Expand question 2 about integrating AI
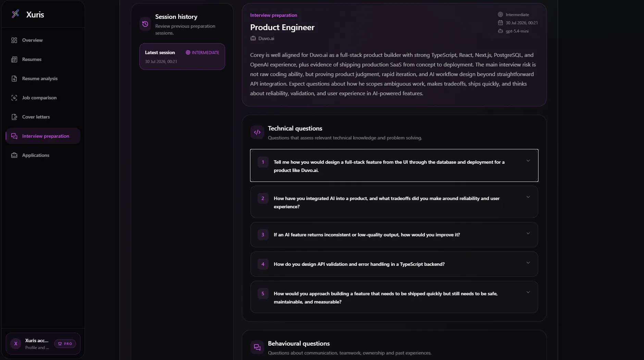644x360 pixels. click(394, 202)
